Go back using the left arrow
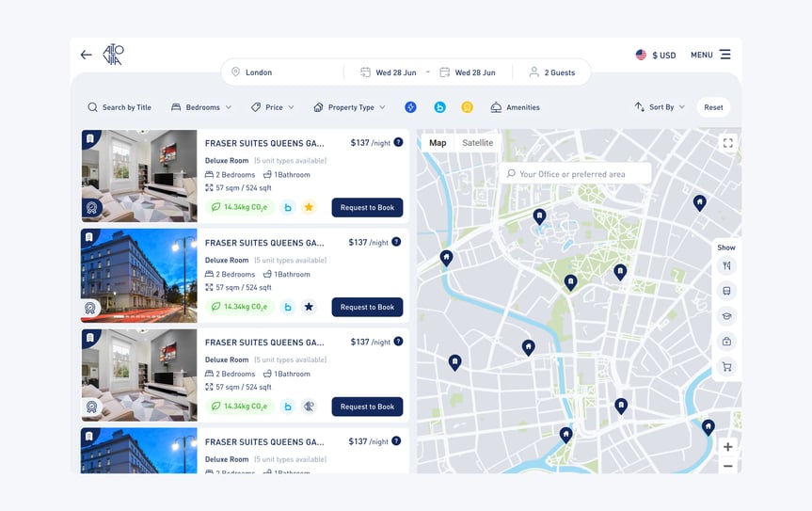The height and width of the screenshot is (511, 812). pyautogui.click(x=86, y=55)
